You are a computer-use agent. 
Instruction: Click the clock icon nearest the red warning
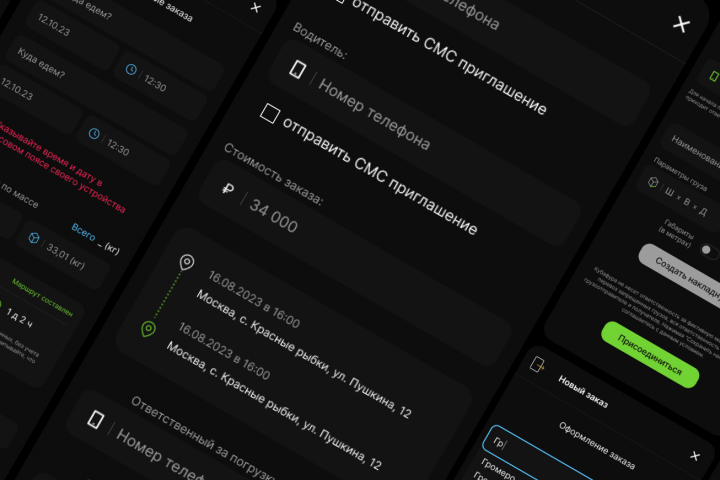[94, 134]
